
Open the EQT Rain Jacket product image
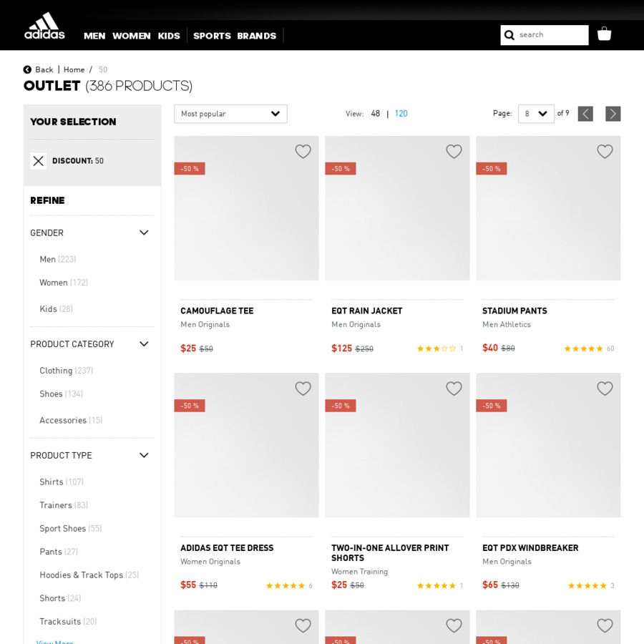coord(397,208)
